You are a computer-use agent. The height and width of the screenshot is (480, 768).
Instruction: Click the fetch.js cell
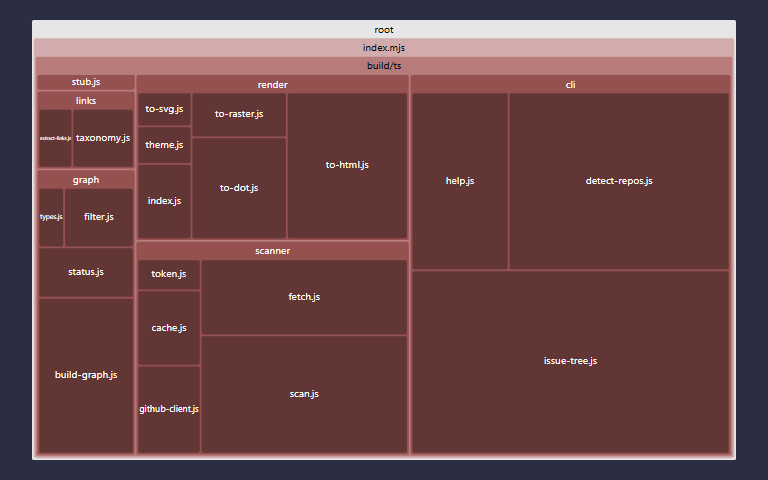click(x=304, y=297)
